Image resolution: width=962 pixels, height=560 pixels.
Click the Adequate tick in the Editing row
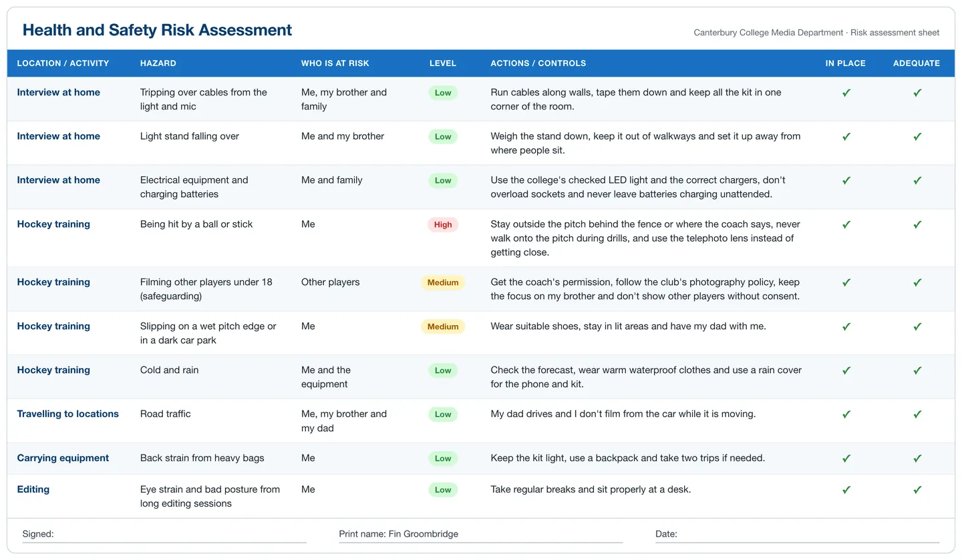click(x=917, y=490)
